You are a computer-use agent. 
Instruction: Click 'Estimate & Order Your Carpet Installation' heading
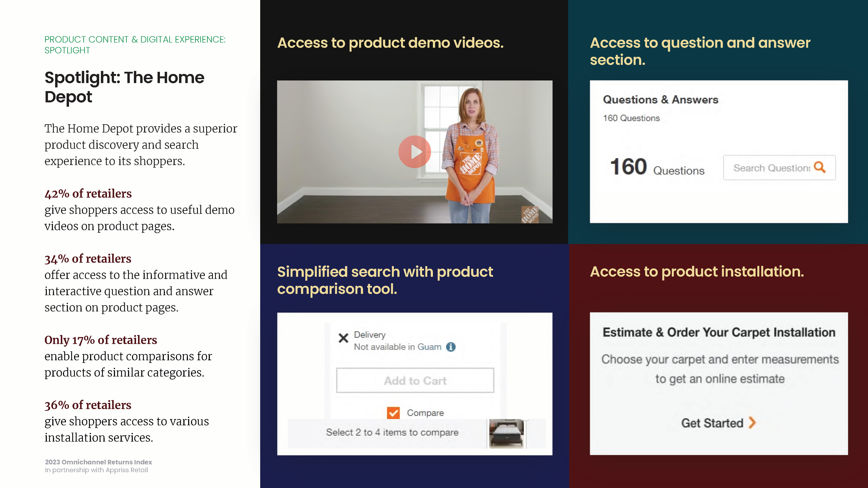(719, 332)
